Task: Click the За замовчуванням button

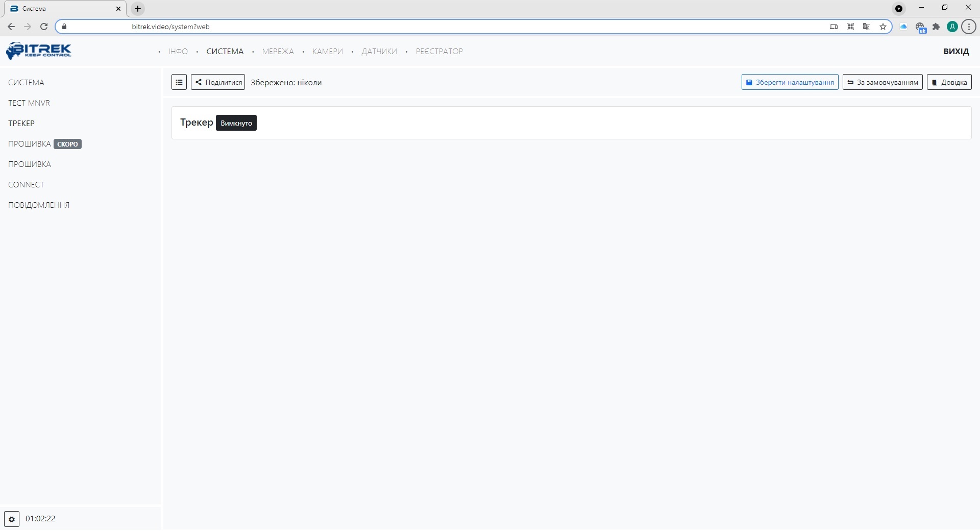Action: tap(883, 82)
